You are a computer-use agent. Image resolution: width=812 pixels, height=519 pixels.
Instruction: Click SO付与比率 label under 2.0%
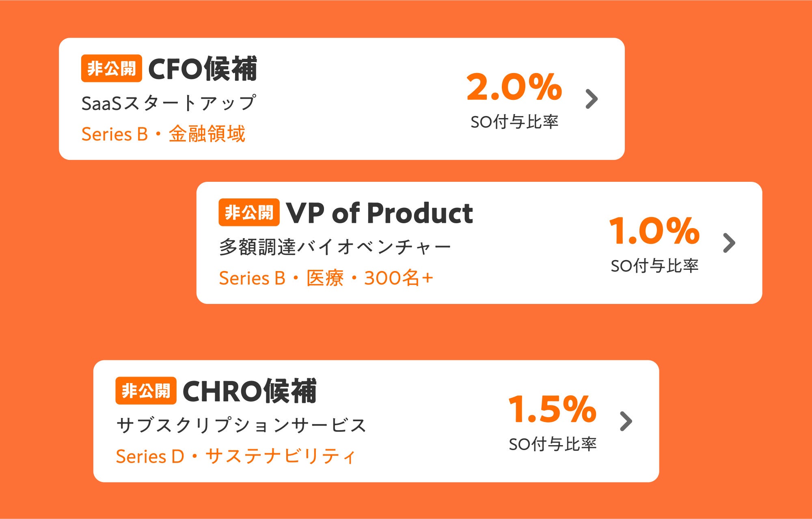pyautogui.click(x=514, y=122)
